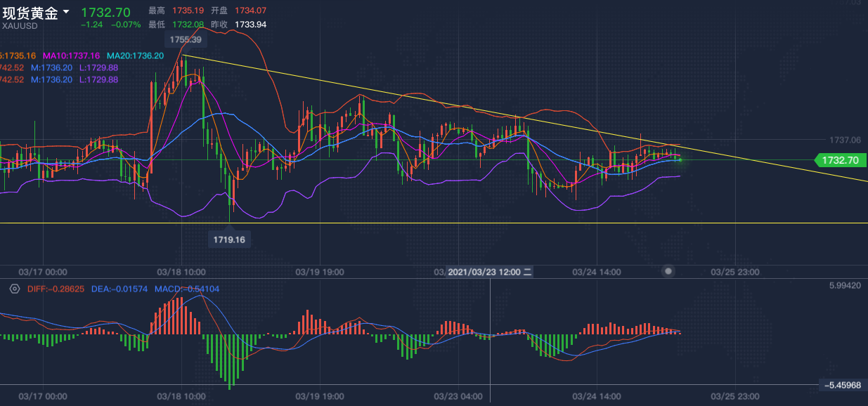This screenshot has height=406, width=868.
Task: Click the 03/18 10:00 date on main chart axis
Action: 181,271
